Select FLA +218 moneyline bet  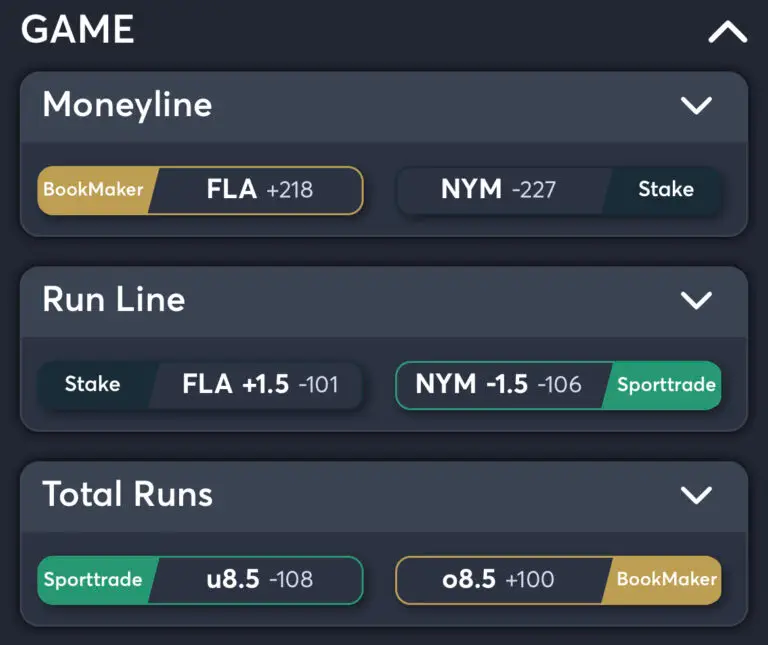pos(259,190)
